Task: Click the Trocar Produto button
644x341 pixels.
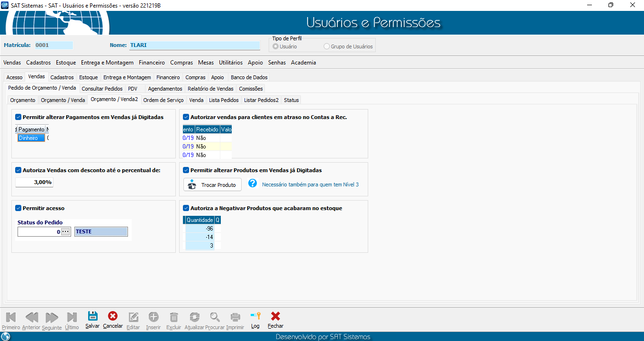Action: (212, 184)
